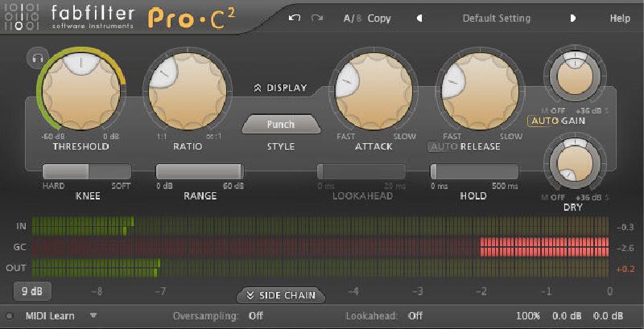This screenshot has height=329, width=644.
Task: Click the Hold slider
Action: coord(474,171)
